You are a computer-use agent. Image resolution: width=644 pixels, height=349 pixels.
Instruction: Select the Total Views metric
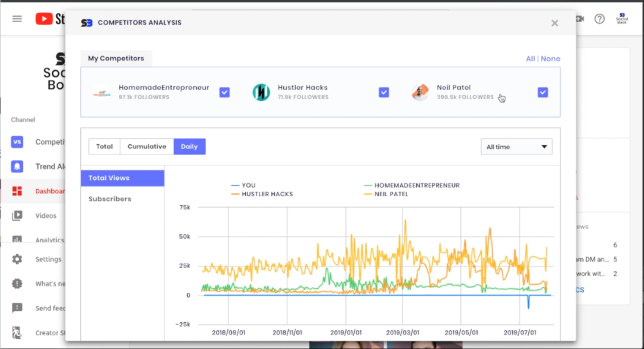122,178
